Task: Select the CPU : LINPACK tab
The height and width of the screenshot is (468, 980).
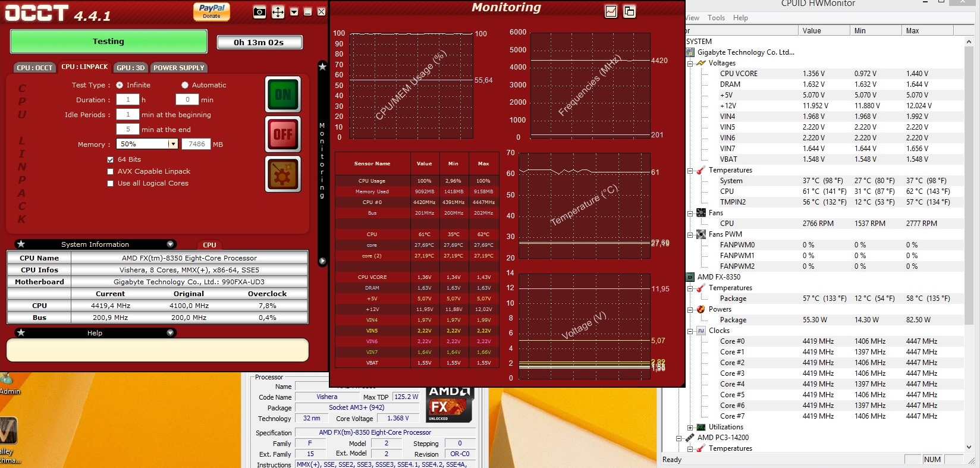Action: tap(84, 67)
